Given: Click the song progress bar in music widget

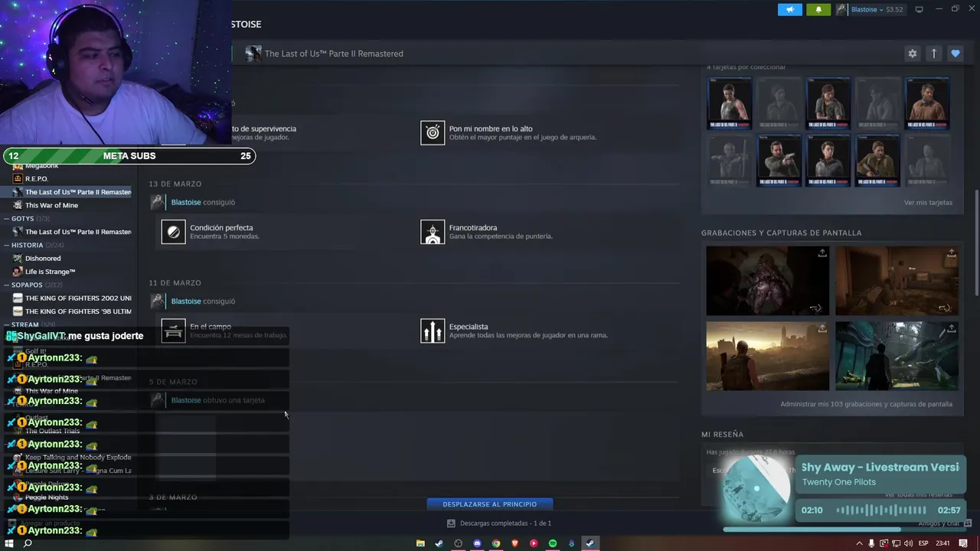Looking at the screenshot, I should [845, 528].
